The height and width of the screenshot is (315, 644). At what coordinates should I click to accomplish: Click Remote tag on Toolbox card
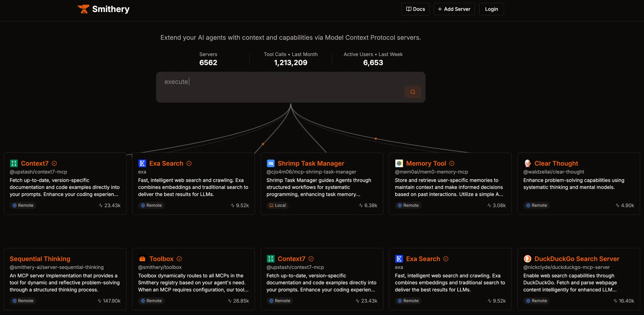click(151, 301)
